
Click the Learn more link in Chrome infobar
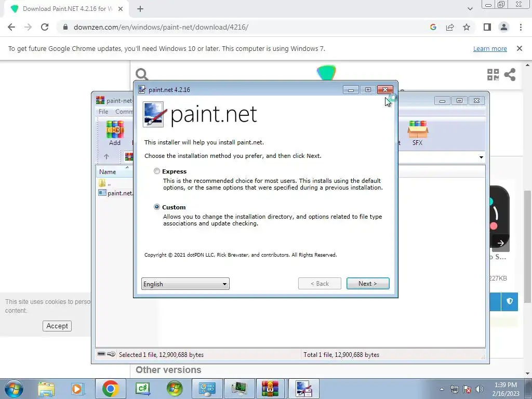(x=490, y=48)
